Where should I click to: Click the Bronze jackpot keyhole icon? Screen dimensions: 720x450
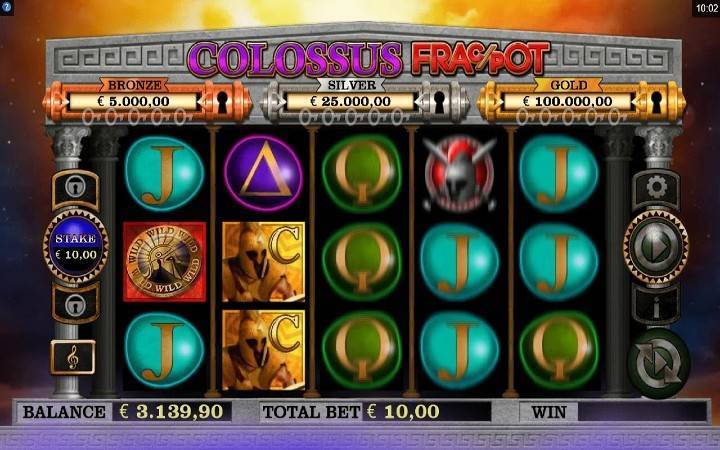coord(222,101)
